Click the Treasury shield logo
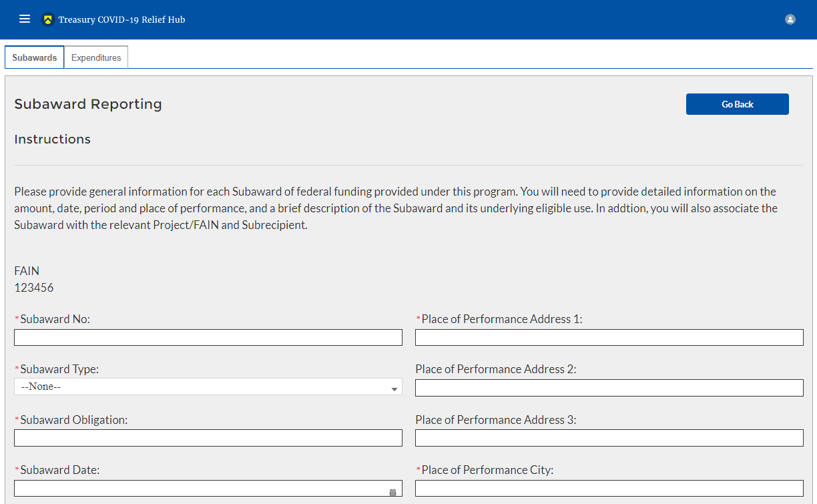 point(47,19)
